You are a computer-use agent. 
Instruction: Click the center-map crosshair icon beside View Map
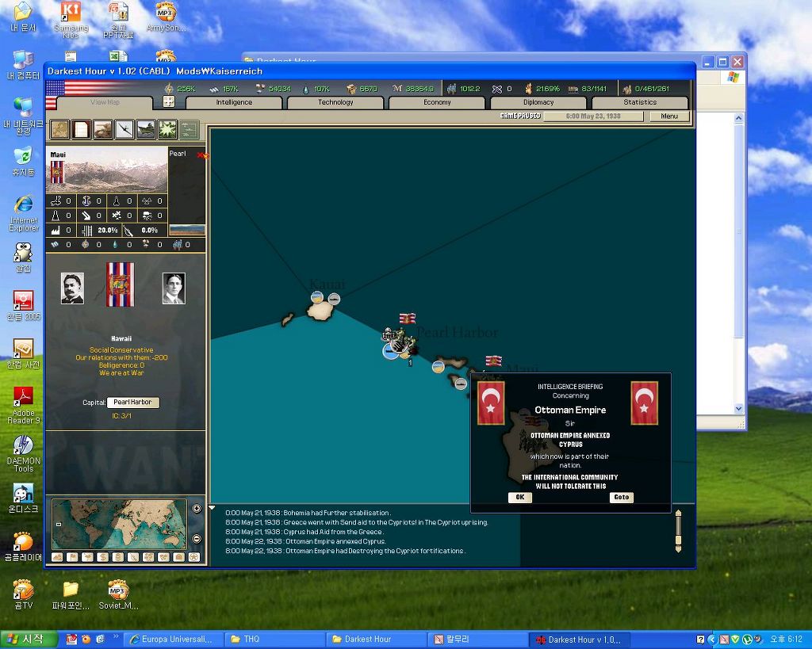[x=169, y=101]
